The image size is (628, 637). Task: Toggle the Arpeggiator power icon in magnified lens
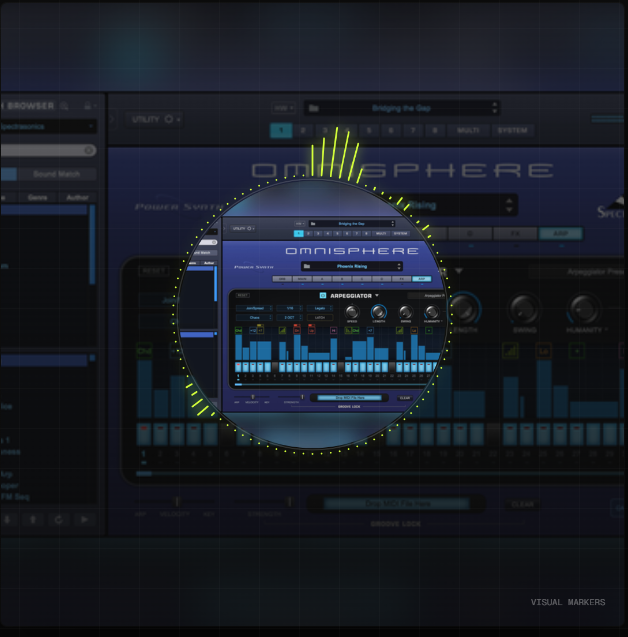click(323, 295)
